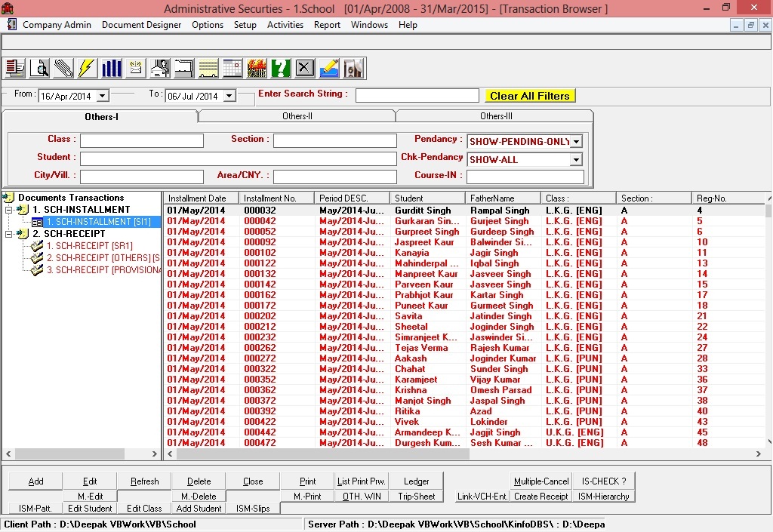Focus the Student filter field
The width and height of the screenshot is (773, 532).
(238, 158)
